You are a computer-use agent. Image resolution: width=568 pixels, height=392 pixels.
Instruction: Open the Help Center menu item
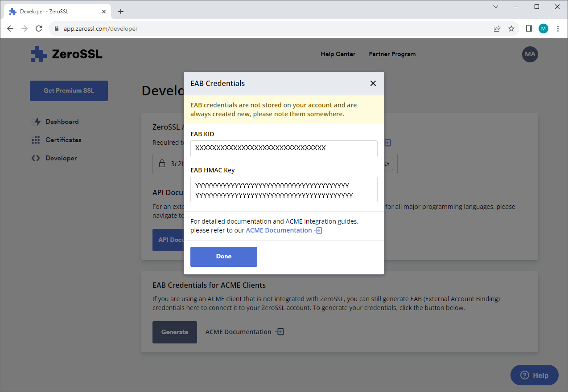(338, 54)
